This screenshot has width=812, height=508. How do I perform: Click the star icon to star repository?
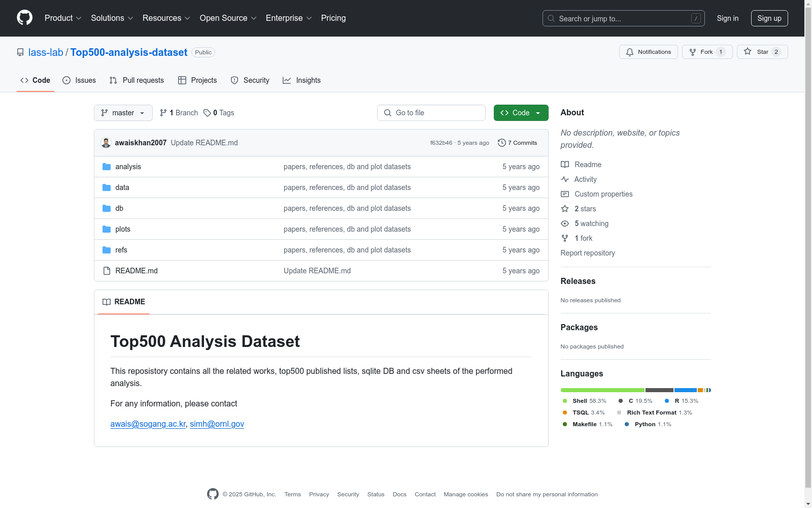pos(748,51)
